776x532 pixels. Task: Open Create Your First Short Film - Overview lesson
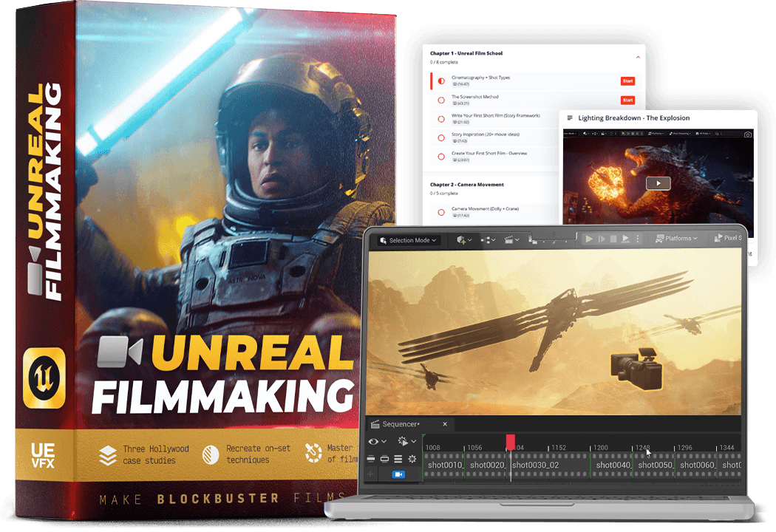point(489,154)
